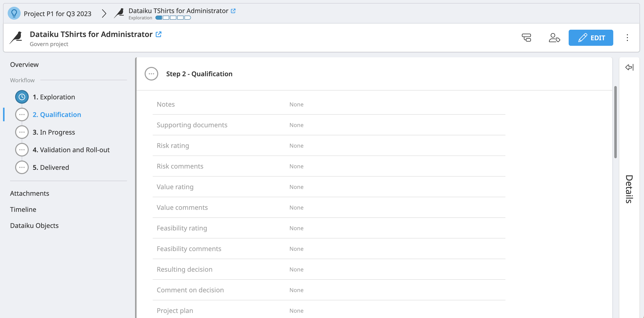Click the Step 2 - Qualification heading
Screen dimensions: 644x318
pyautogui.click(x=199, y=74)
